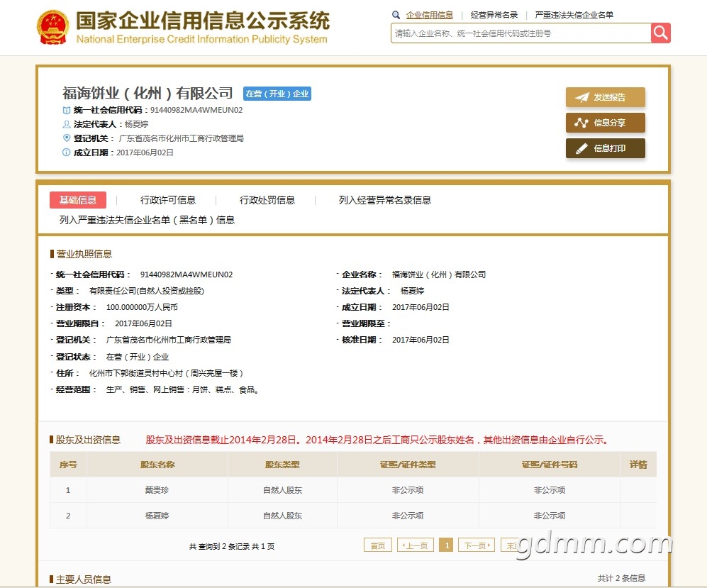Go to 首页 in shareholder pagination
The image size is (707, 588).
(x=378, y=545)
